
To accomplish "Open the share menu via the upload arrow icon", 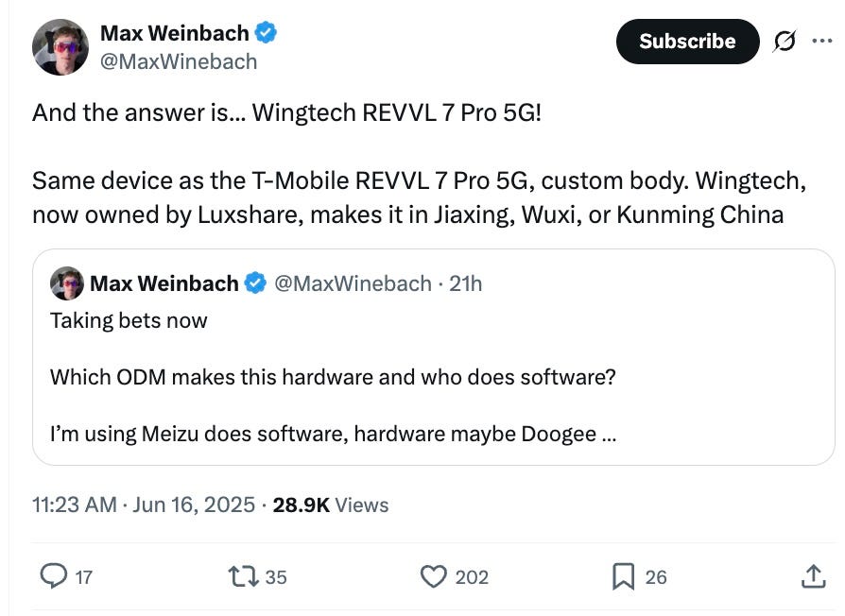I will coord(811,576).
